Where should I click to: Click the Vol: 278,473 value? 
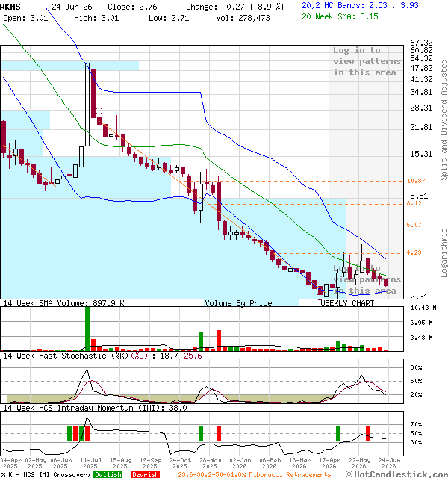pyautogui.click(x=243, y=18)
